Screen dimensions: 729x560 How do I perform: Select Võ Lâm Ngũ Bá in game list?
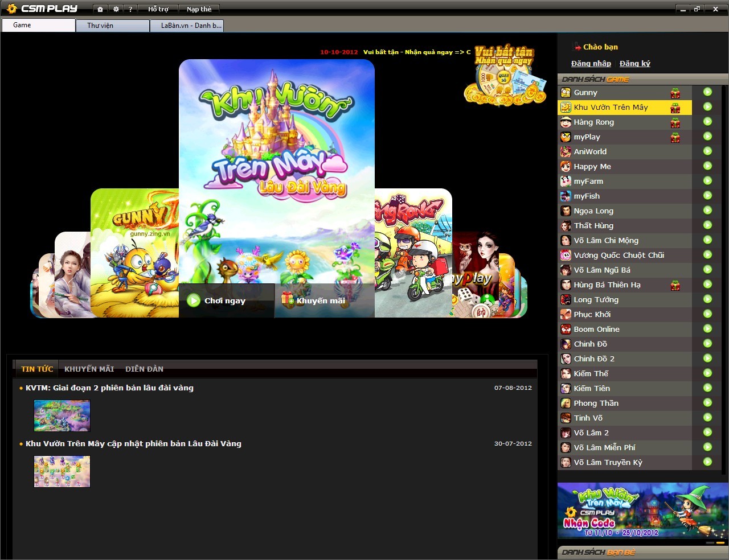(x=625, y=270)
